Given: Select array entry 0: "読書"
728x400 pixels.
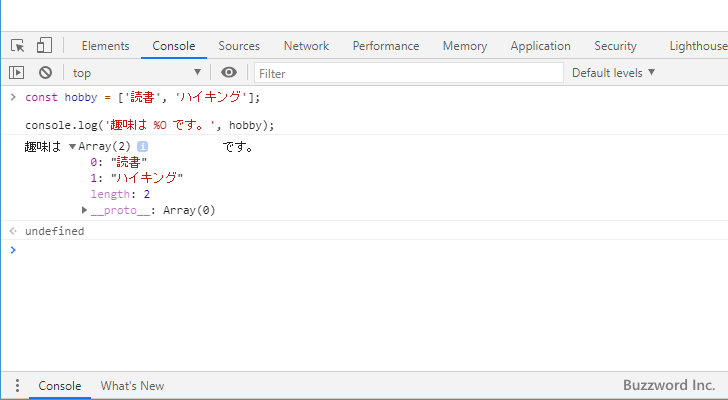Looking at the screenshot, I should pos(118,162).
